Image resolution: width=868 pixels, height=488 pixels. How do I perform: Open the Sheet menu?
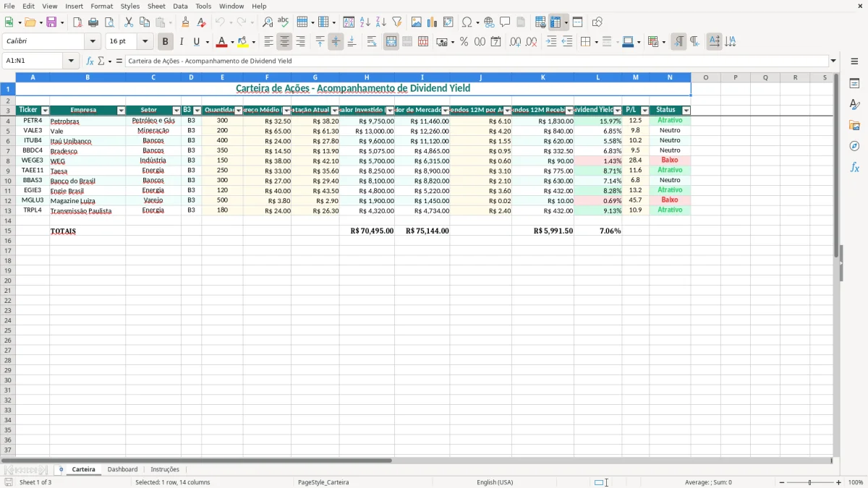(x=156, y=6)
